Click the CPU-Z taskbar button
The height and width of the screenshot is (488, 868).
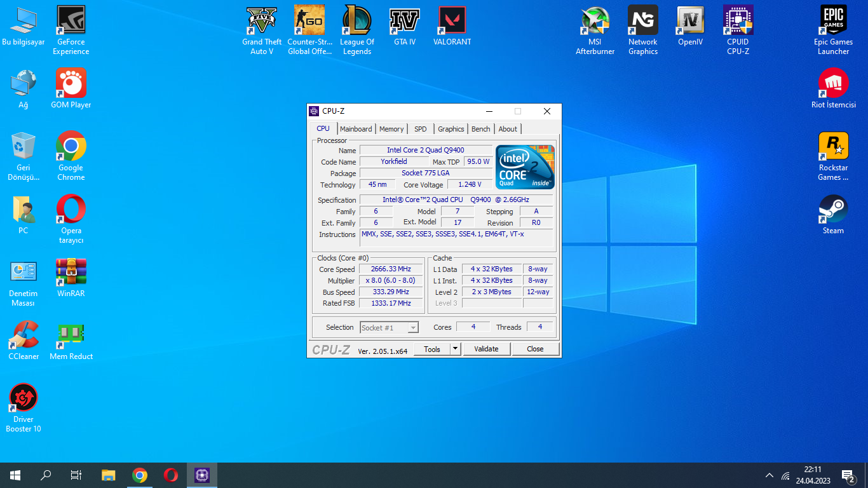[x=202, y=475]
